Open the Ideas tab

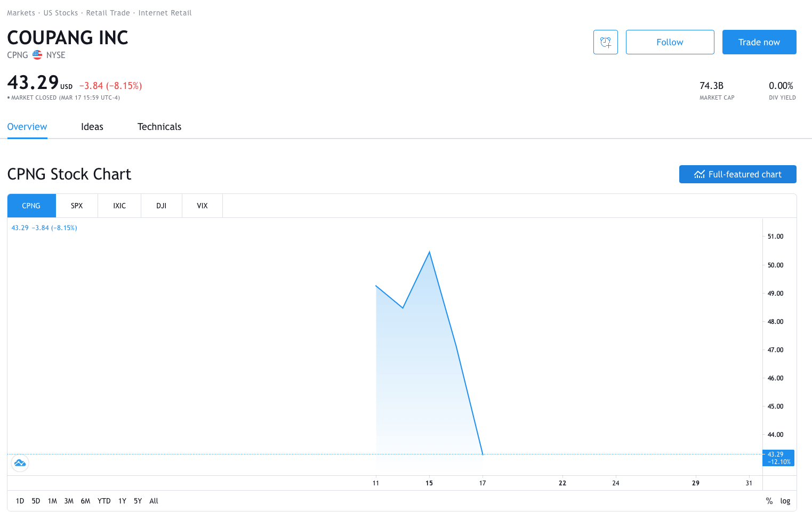coord(92,127)
